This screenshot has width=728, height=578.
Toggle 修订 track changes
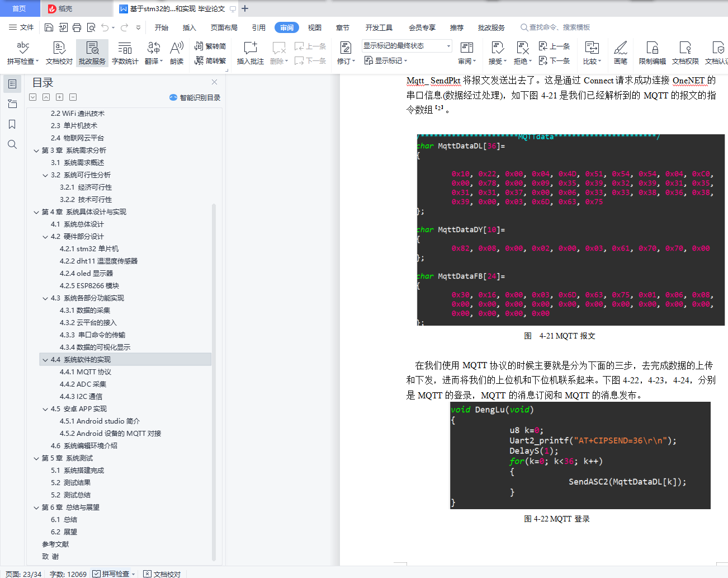(x=346, y=53)
